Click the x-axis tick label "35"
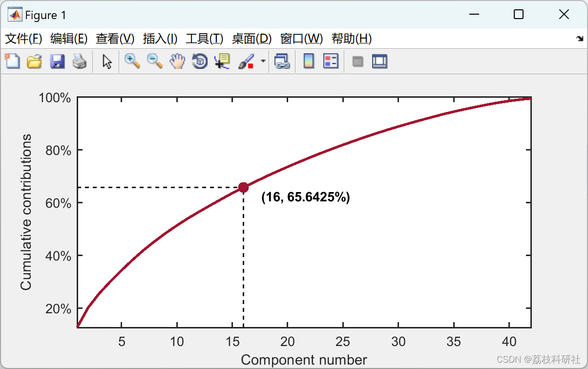 [454, 341]
